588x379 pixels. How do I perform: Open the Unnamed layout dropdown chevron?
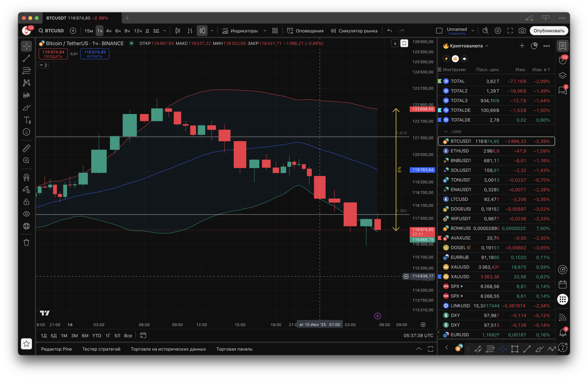click(x=473, y=31)
